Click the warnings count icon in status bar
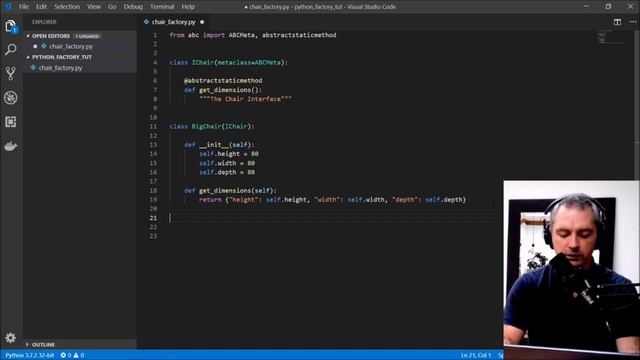The width and height of the screenshot is (640, 360). coord(76,355)
